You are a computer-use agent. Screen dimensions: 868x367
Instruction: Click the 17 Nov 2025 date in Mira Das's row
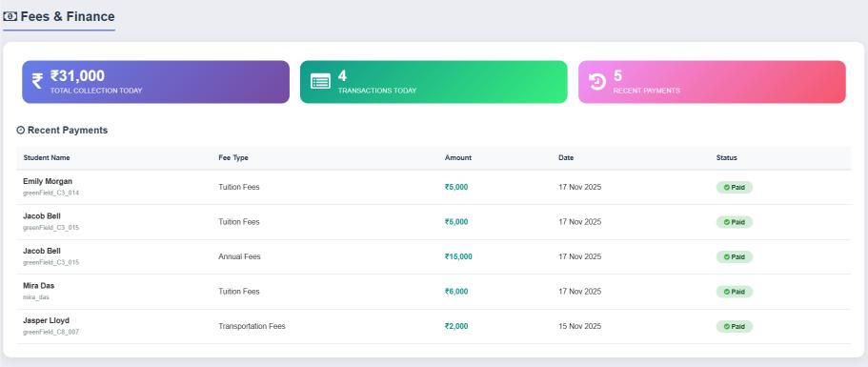click(579, 292)
